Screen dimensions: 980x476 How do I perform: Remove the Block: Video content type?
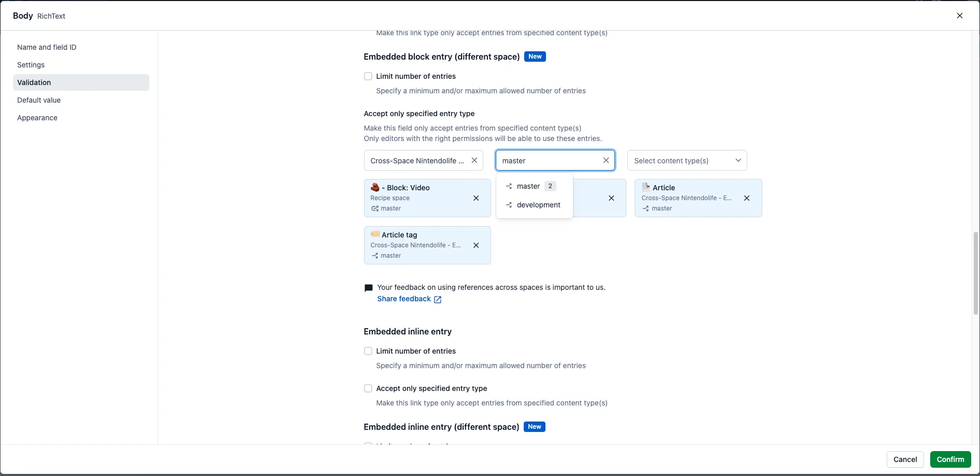[x=476, y=198]
